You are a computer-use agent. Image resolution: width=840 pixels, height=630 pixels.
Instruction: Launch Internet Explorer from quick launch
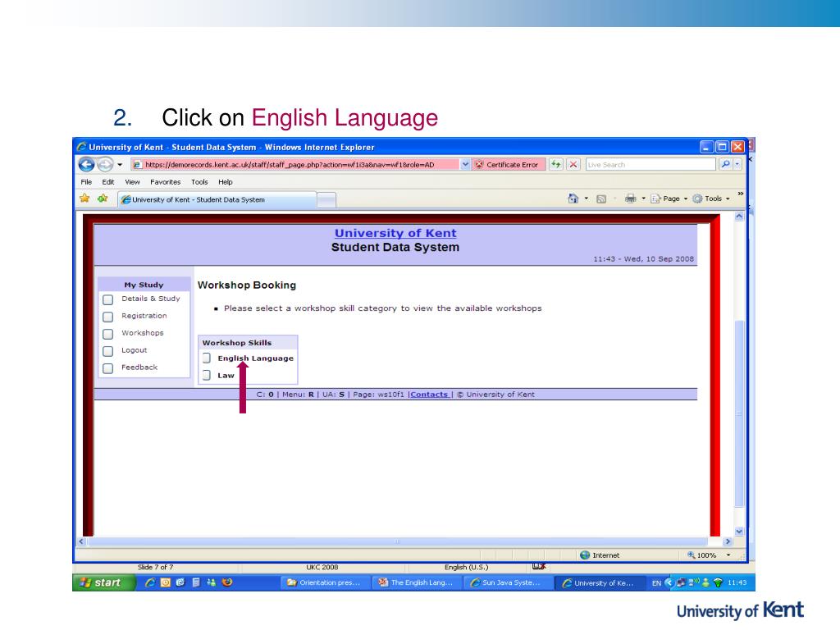[x=150, y=582]
